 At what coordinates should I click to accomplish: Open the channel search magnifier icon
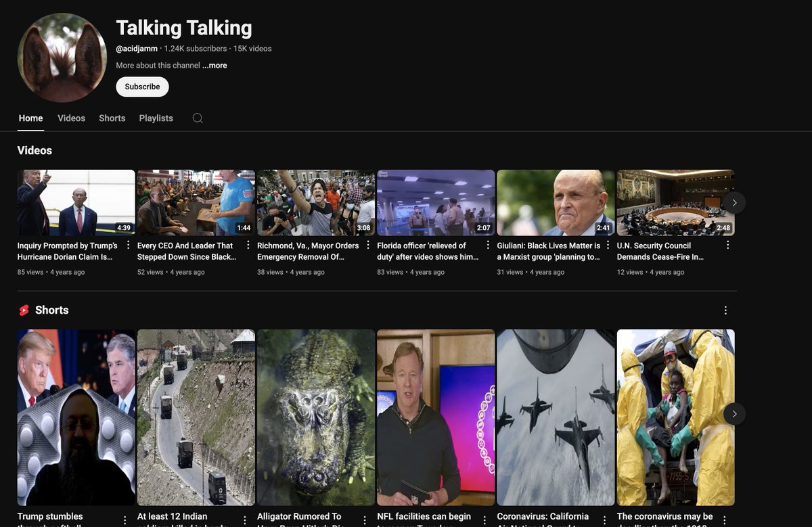(198, 118)
